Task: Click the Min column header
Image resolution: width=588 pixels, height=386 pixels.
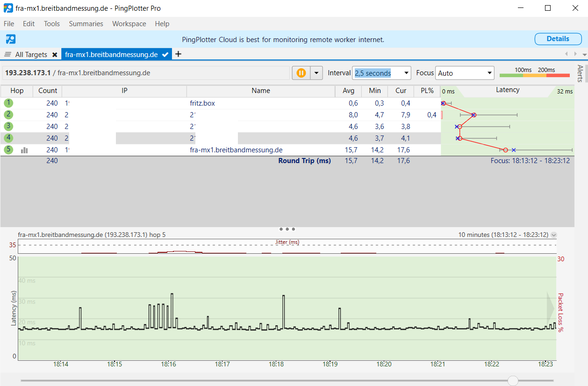Action: (x=374, y=91)
